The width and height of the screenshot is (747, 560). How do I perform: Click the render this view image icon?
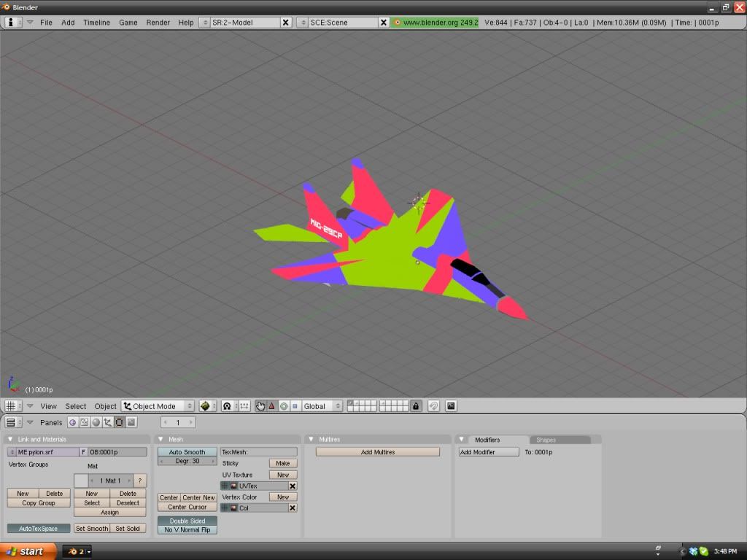point(451,406)
